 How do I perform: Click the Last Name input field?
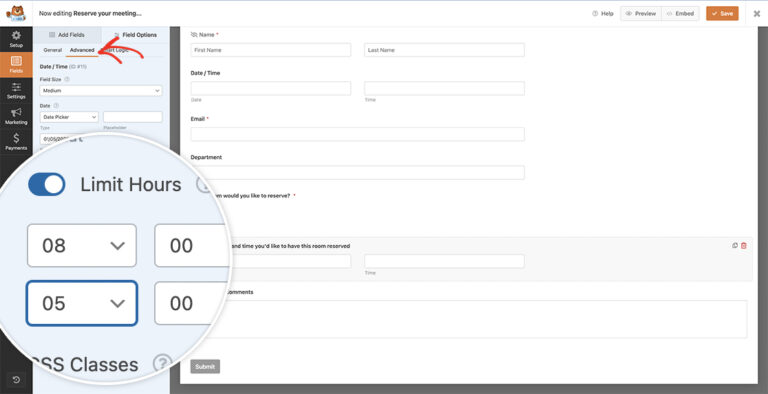[444, 50]
